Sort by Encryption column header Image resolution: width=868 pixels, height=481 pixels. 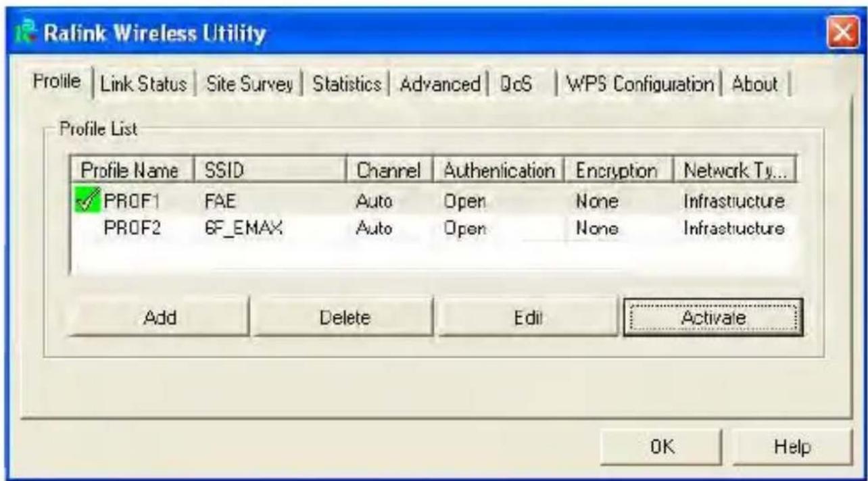click(x=619, y=170)
